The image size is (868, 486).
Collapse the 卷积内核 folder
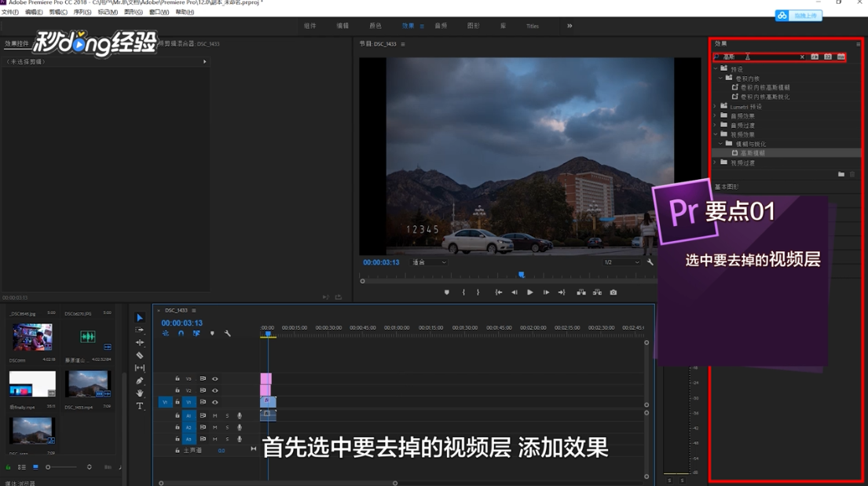[721, 79]
